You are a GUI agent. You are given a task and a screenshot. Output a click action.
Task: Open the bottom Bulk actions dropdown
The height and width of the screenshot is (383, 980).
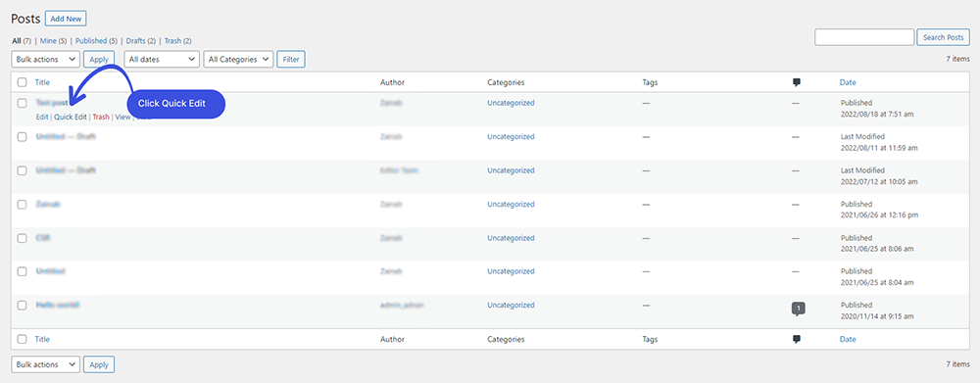tap(46, 364)
